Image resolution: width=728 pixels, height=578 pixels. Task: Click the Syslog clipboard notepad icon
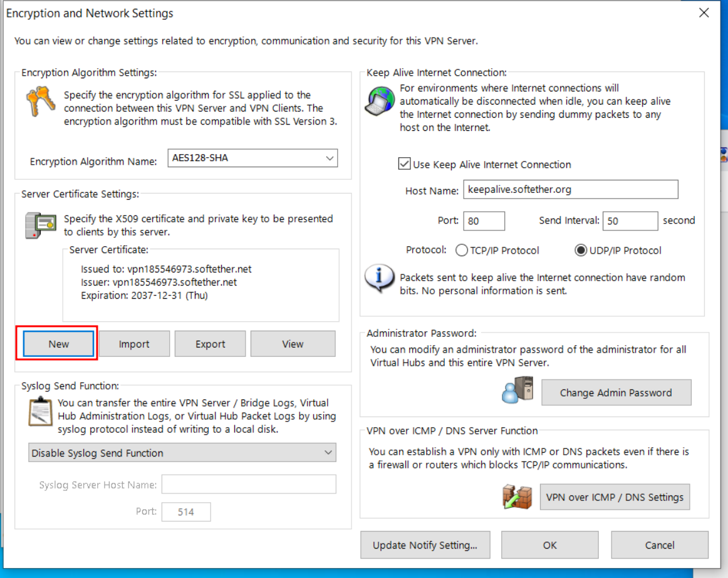[41, 411]
